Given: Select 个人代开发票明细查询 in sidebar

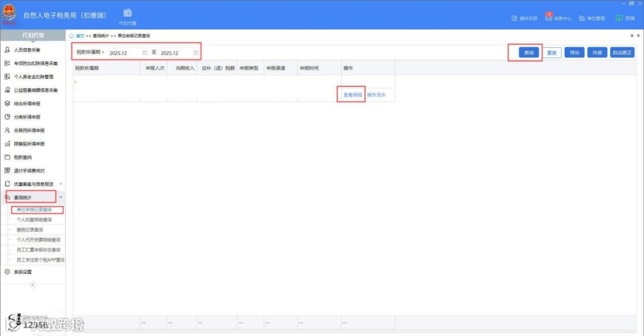Looking at the screenshot, I should click(38, 240).
